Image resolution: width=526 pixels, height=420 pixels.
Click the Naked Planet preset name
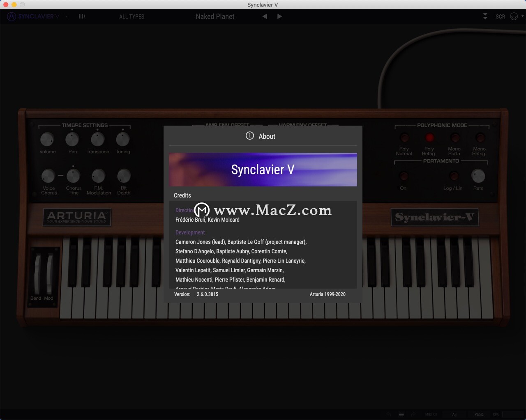(215, 16)
